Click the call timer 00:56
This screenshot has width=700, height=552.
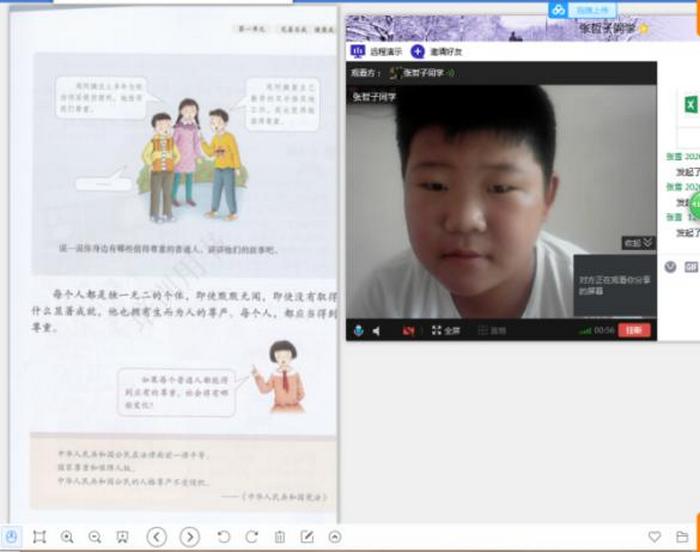pyautogui.click(x=604, y=330)
